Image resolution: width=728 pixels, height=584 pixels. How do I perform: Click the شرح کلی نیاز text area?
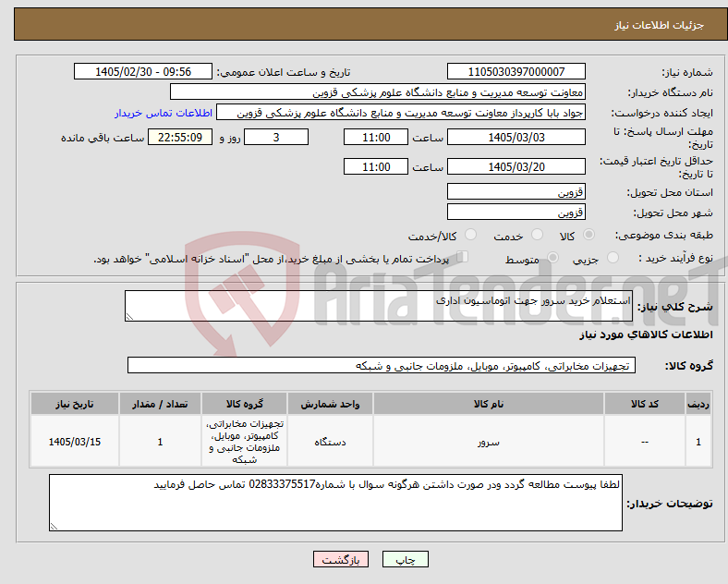click(x=379, y=306)
